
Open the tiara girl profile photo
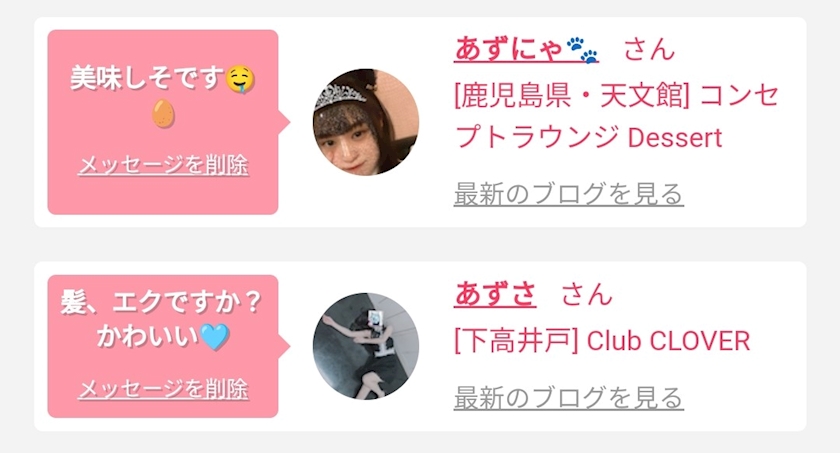pyautogui.click(x=366, y=122)
